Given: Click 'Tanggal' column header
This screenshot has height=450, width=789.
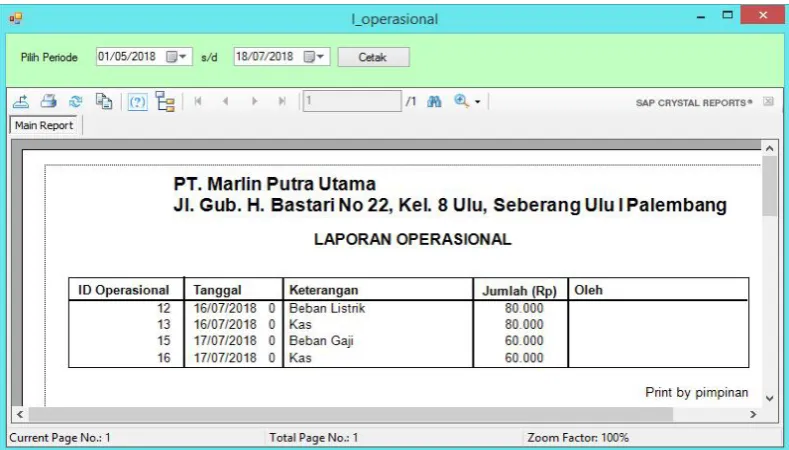Looking at the screenshot, I should [x=217, y=290].
